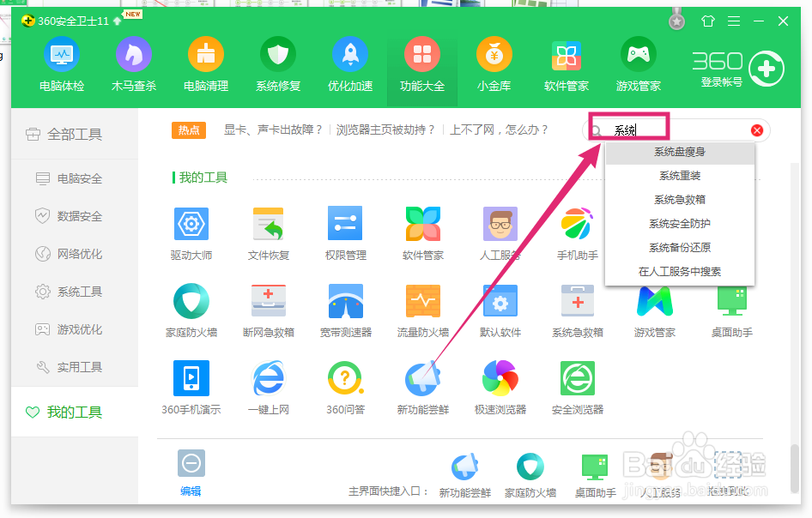This screenshot has height=518, width=812.
Task: Choose 在人工服务中搜索 option
Action: [x=680, y=272]
